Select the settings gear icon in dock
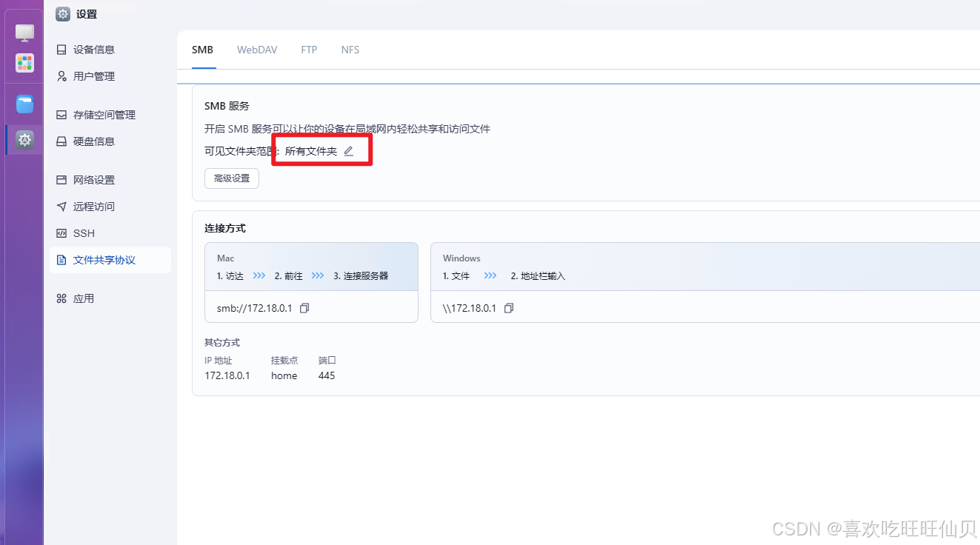 tap(25, 139)
